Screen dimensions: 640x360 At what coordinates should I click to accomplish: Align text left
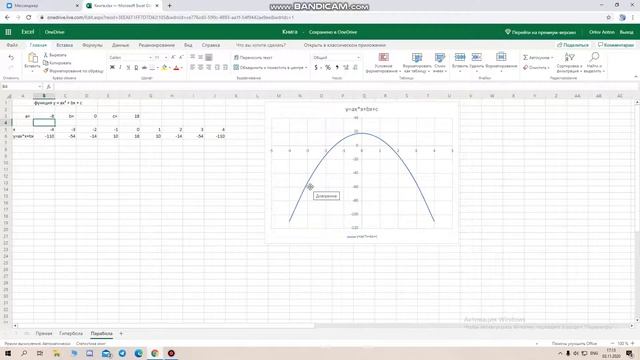[192, 67]
